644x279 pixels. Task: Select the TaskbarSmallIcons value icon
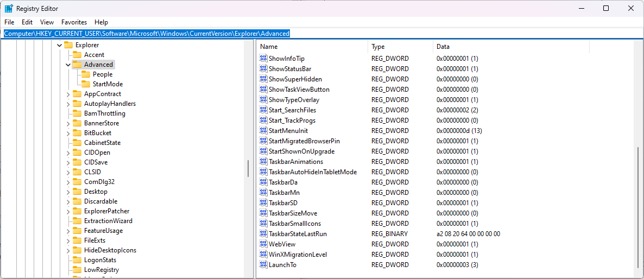(x=263, y=224)
